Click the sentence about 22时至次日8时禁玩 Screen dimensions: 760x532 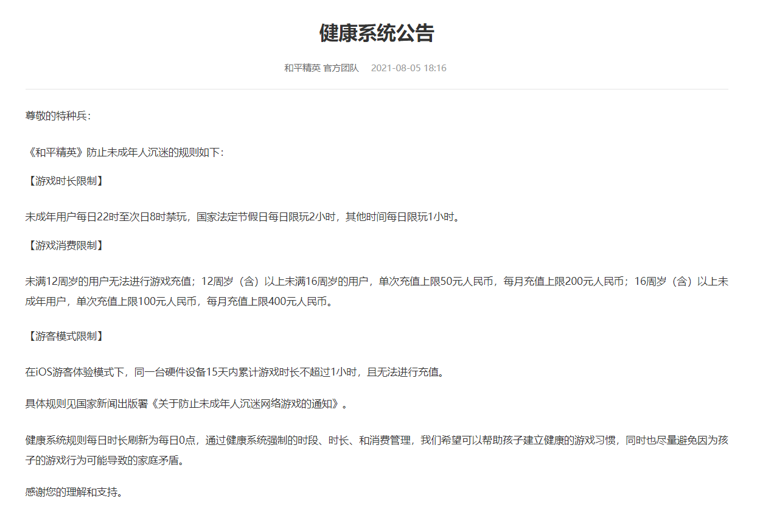click(242, 217)
